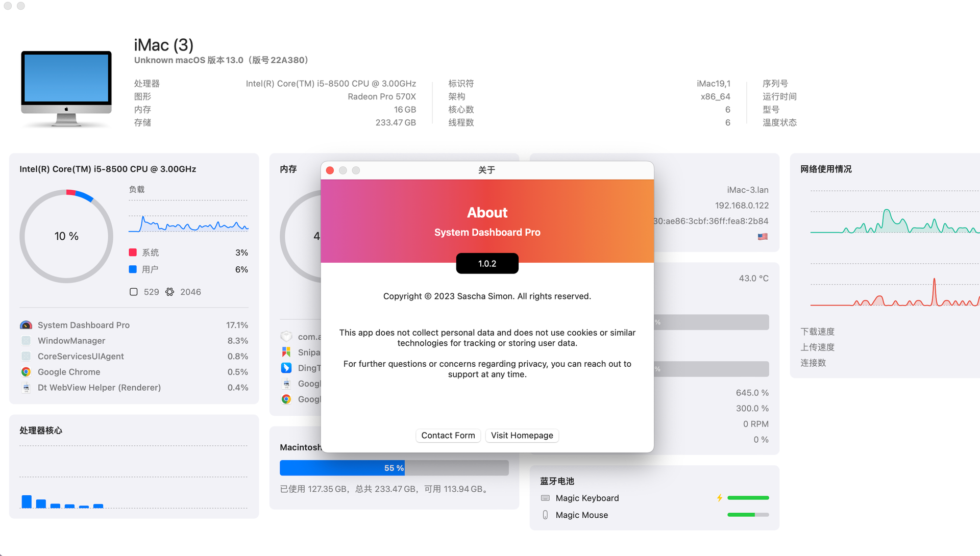
Task: Click the Macintosh HD 55% usage bar
Action: click(394, 467)
